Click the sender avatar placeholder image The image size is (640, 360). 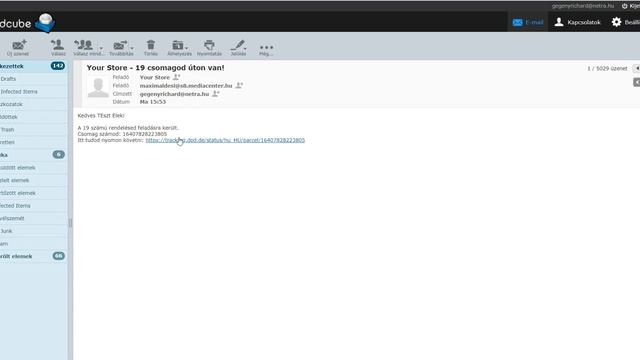98,87
